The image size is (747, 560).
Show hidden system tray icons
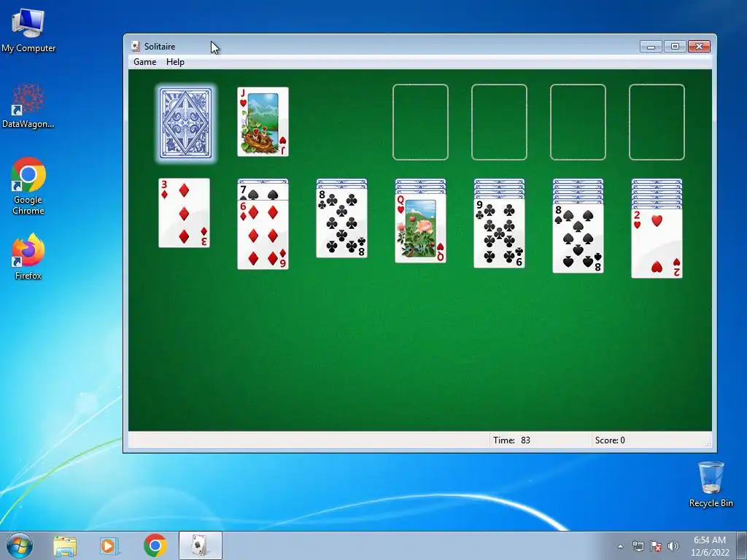click(x=620, y=546)
